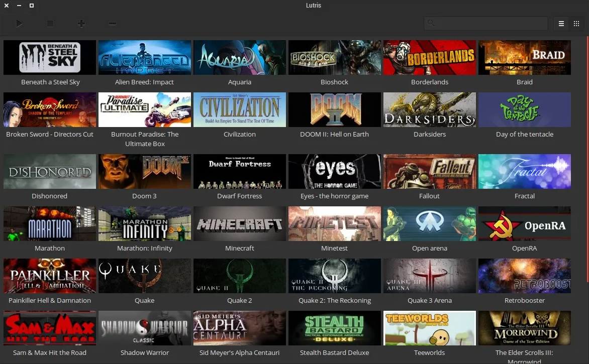Select the Sam & Max Hit the Road banner
The width and height of the screenshot is (589, 364).
pyautogui.click(x=50, y=328)
